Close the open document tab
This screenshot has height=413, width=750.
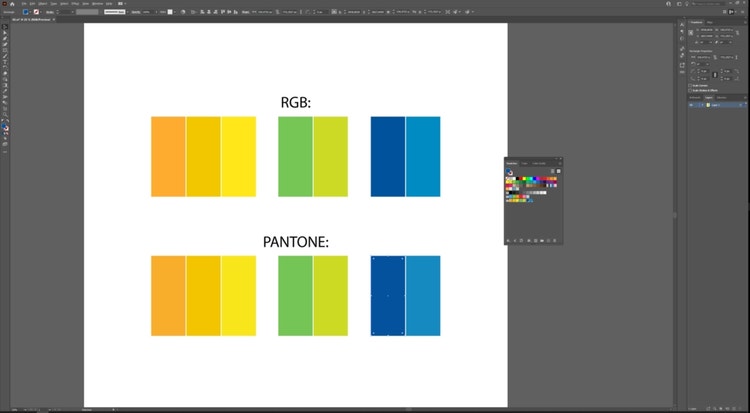(54, 20)
